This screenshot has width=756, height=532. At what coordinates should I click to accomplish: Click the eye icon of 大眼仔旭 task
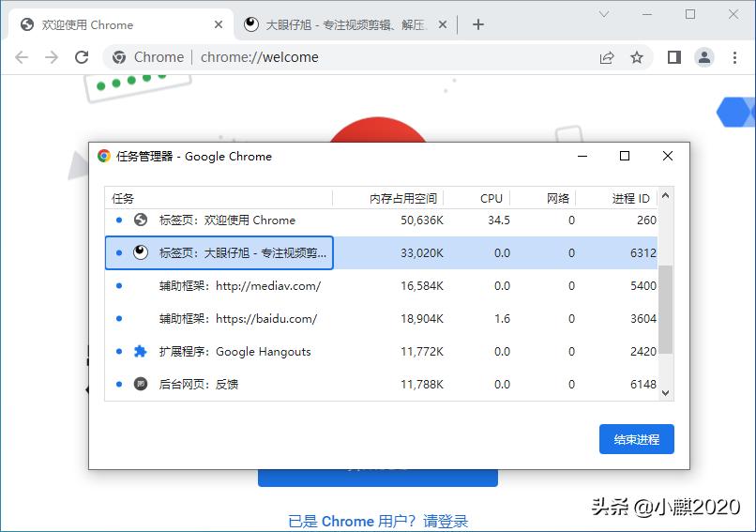click(141, 252)
